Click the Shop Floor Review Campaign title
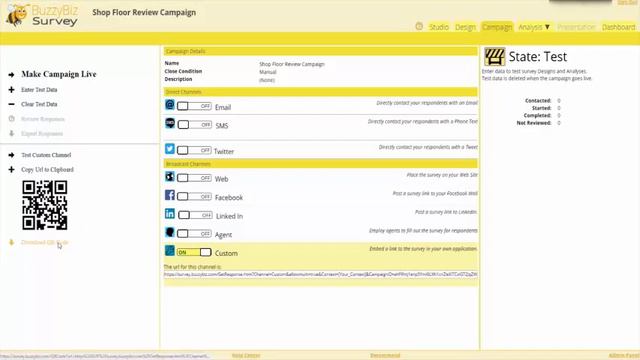 click(x=144, y=12)
